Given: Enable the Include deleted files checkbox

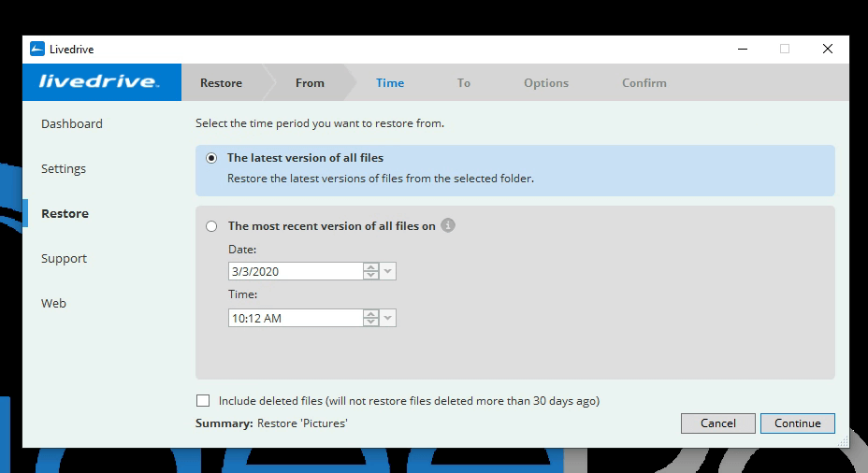Looking at the screenshot, I should click(203, 401).
